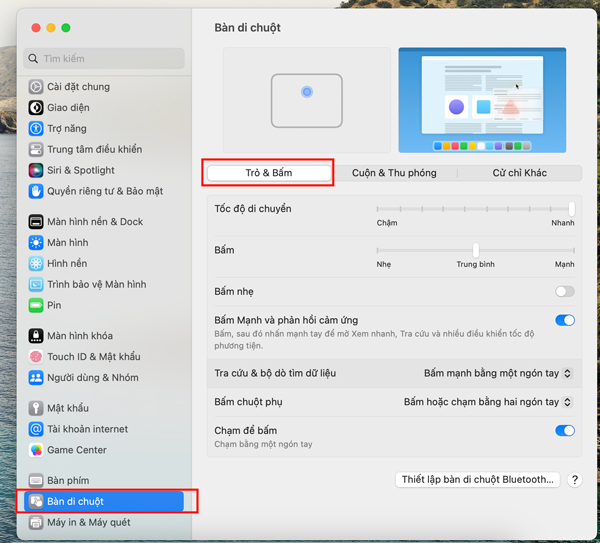Select the Trợ năng accessibility icon
Image resolution: width=600 pixels, height=543 pixels.
tap(36, 129)
